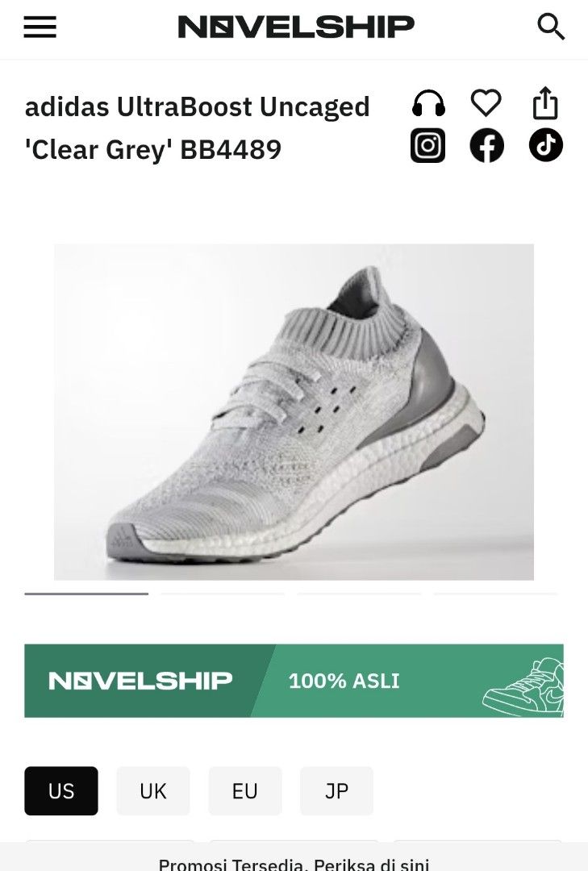Open Novelship Facebook page
Image resolution: width=588 pixels, height=871 pixels.
(x=487, y=145)
